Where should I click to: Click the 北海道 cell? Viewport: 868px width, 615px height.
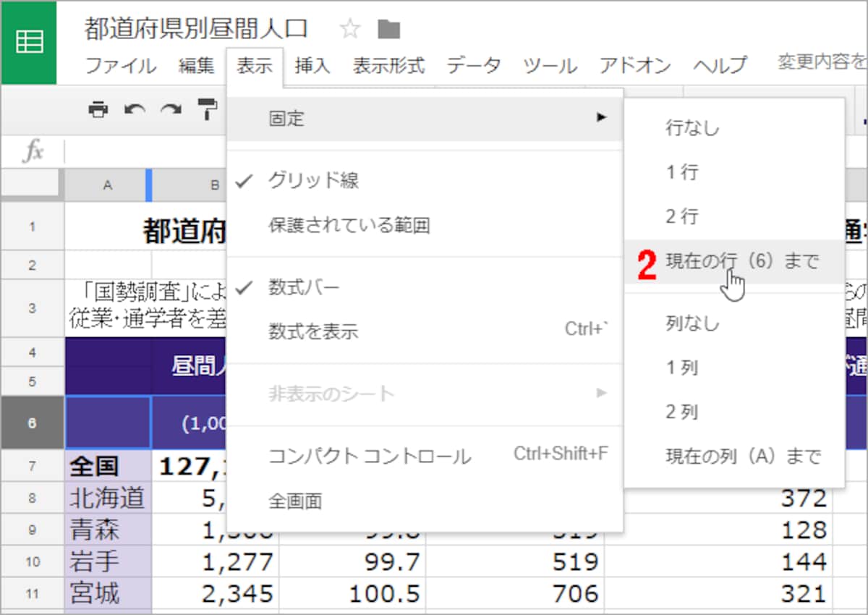(108, 498)
